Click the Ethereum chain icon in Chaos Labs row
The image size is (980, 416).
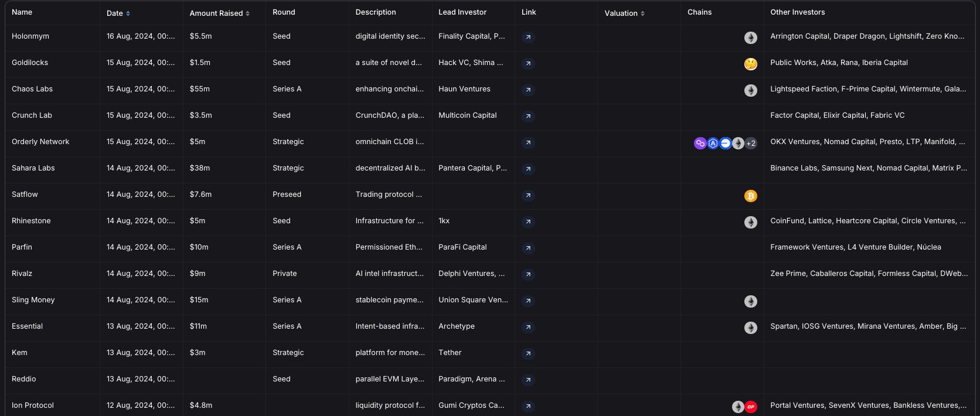click(x=751, y=90)
